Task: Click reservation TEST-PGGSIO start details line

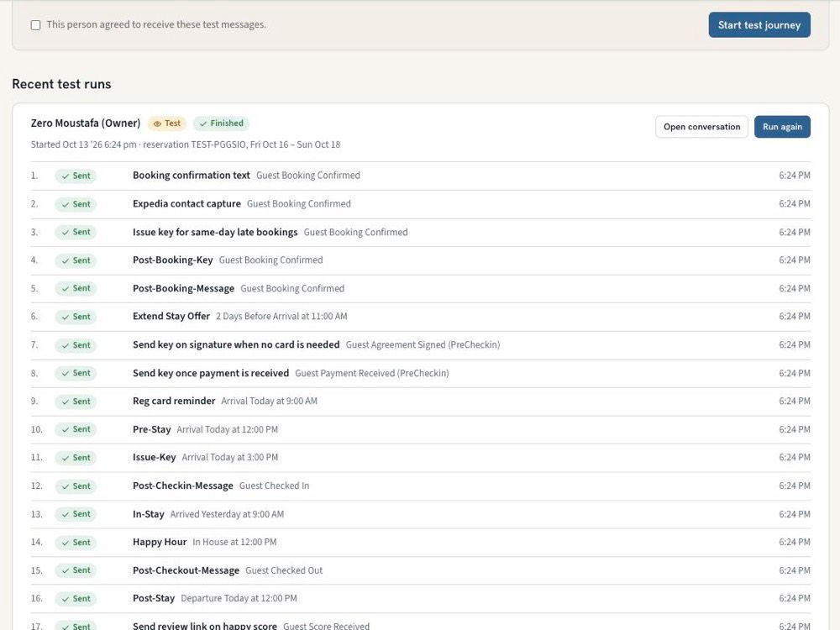Action: click(186, 144)
